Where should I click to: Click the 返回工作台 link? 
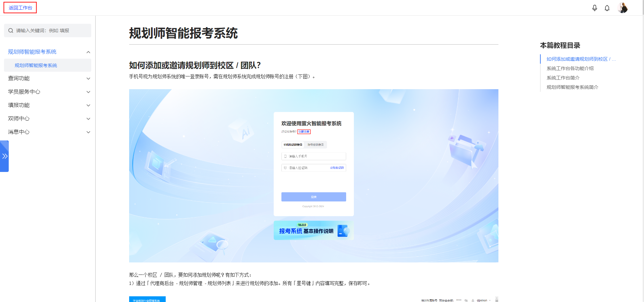[19, 7]
